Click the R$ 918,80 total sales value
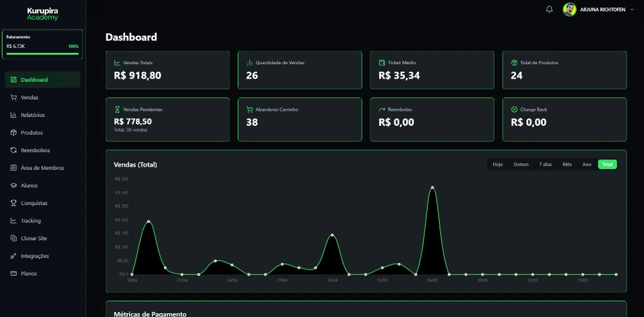This screenshot has width=644, height=317. 138,75
